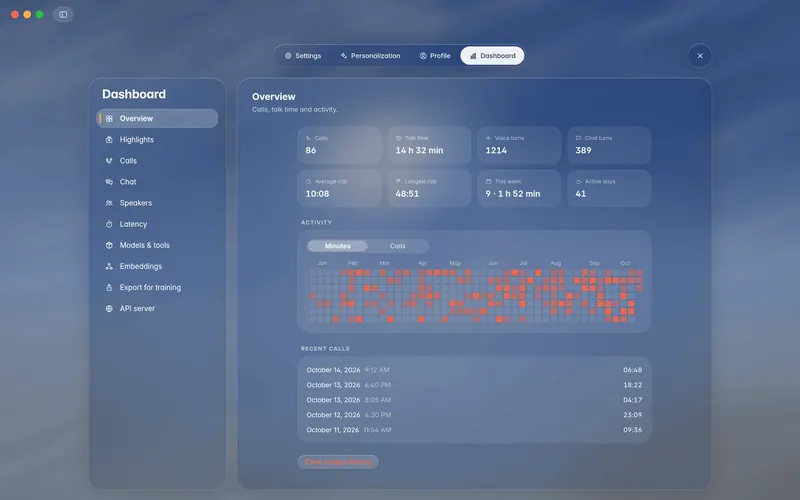Viewport: 800px width, 500px height.
Task: Toggle the sidebar panel icon
Action: click(x=63, y=14)
